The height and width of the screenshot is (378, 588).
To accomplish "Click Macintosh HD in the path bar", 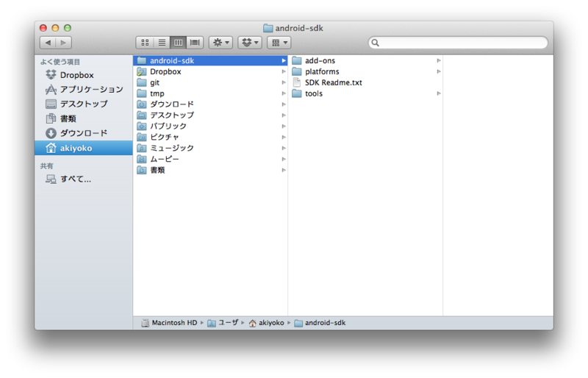I will [169, 323].
